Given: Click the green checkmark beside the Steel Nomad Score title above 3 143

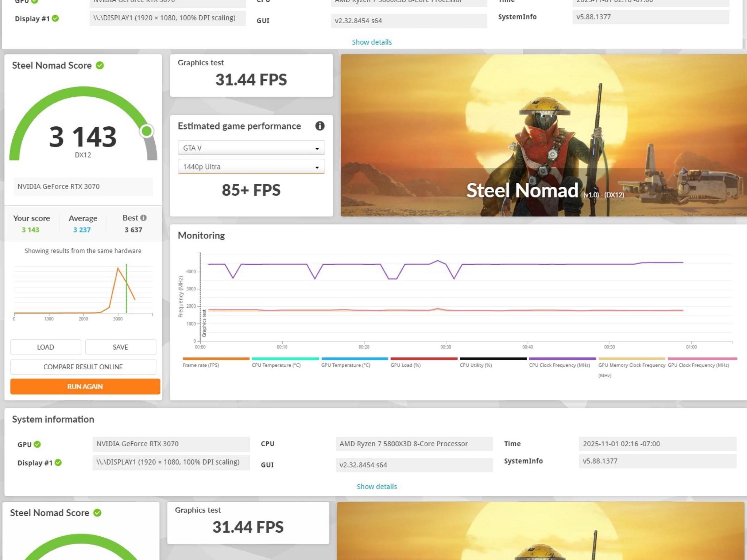Looking at the screenshot, I should (x=100, y=65).
